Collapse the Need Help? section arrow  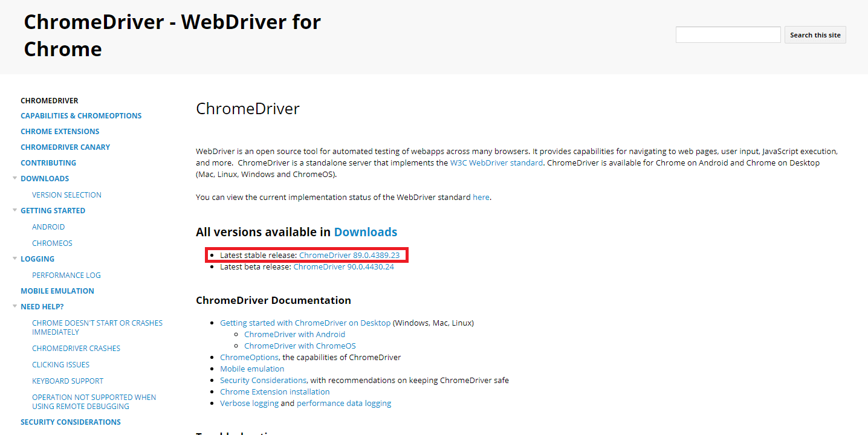15,306
